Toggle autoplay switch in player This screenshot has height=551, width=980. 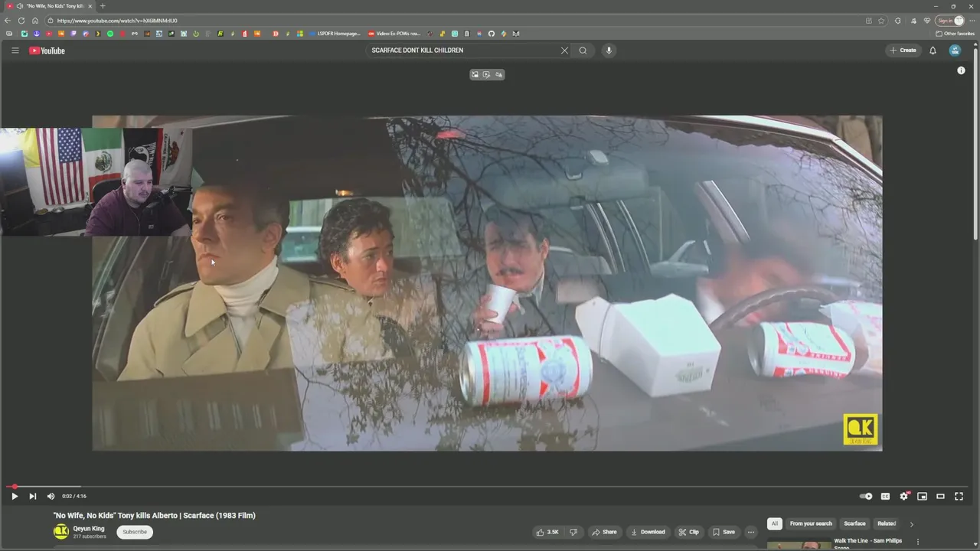(x=866, y=496)
